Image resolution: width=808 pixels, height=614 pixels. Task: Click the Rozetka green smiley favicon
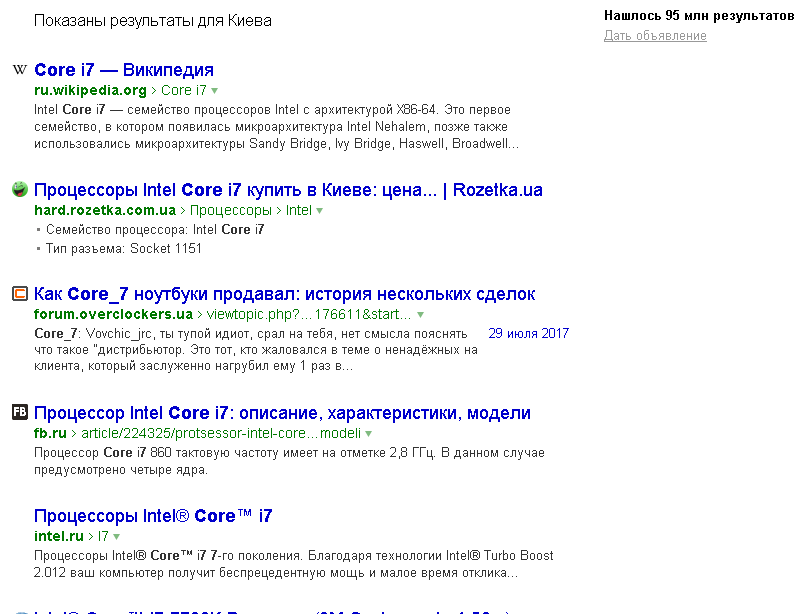(20, 190)
